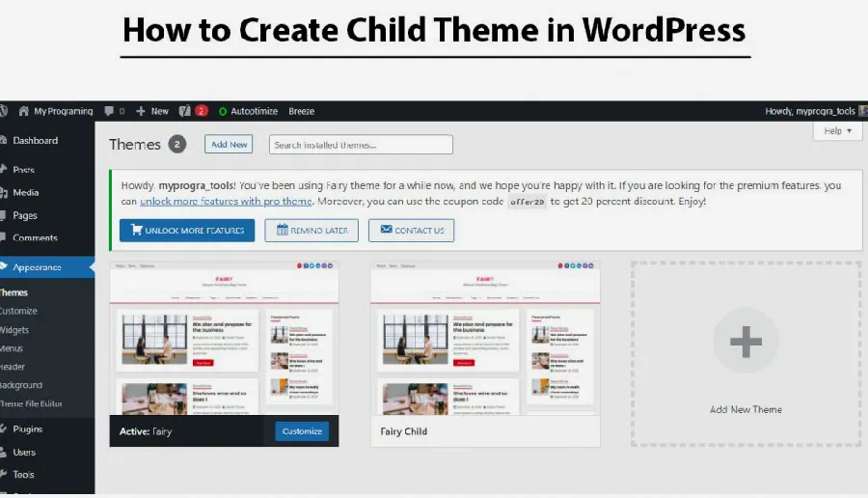Click the user avatar in admin bar
The height and width of the screenshot is (498, 868).
point(863,111)
